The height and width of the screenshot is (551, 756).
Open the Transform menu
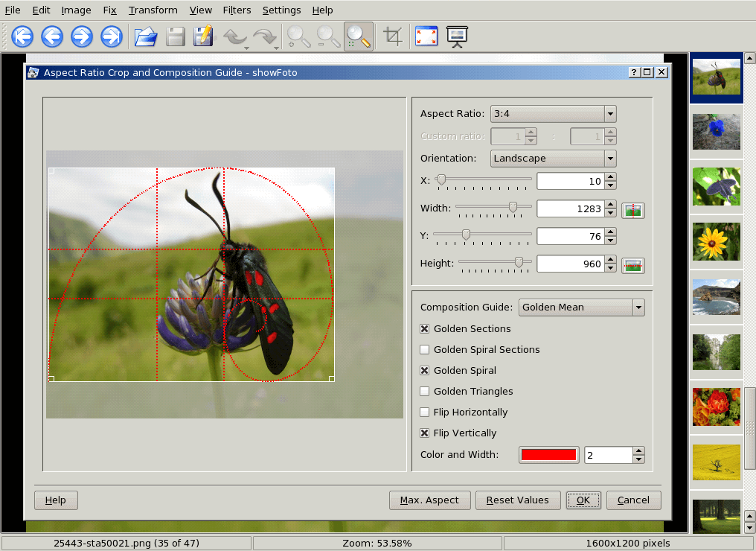(153, 10)
